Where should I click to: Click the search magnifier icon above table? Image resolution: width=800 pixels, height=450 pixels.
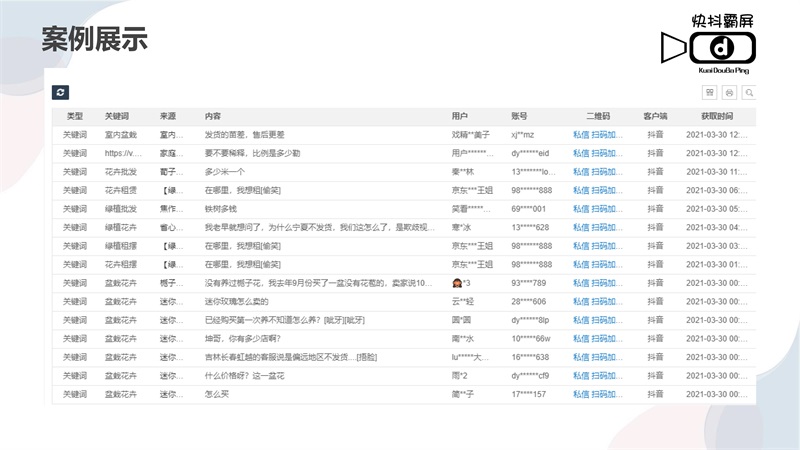point(748,93)
